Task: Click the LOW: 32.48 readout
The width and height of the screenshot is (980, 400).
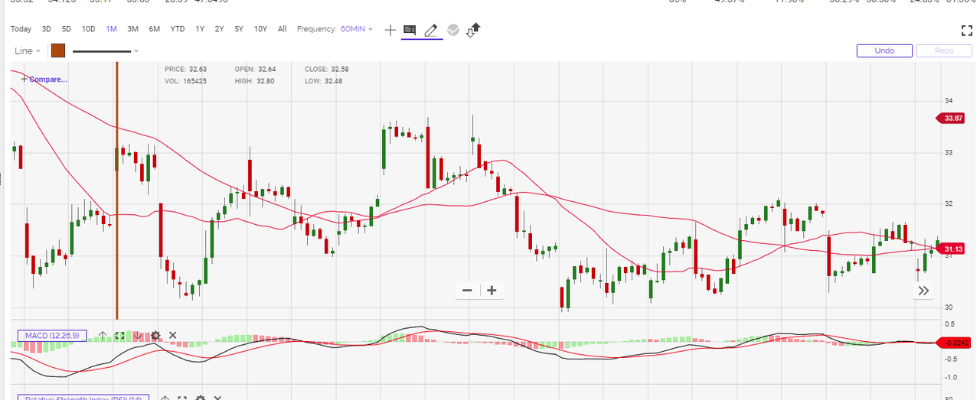Action: pyautogui.click(x=324, y=80)
